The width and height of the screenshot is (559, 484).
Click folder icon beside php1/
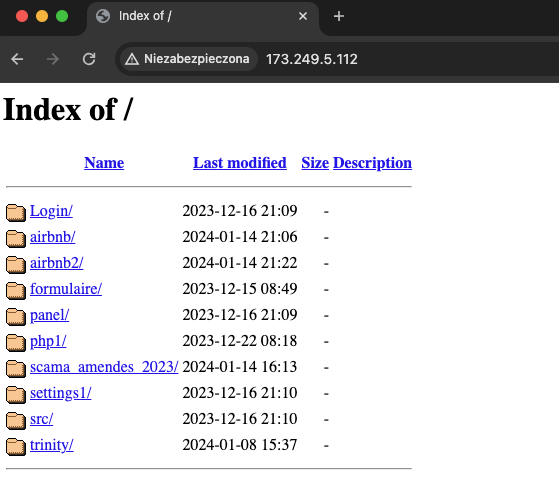pyautogui.click(x=16, y=343)
